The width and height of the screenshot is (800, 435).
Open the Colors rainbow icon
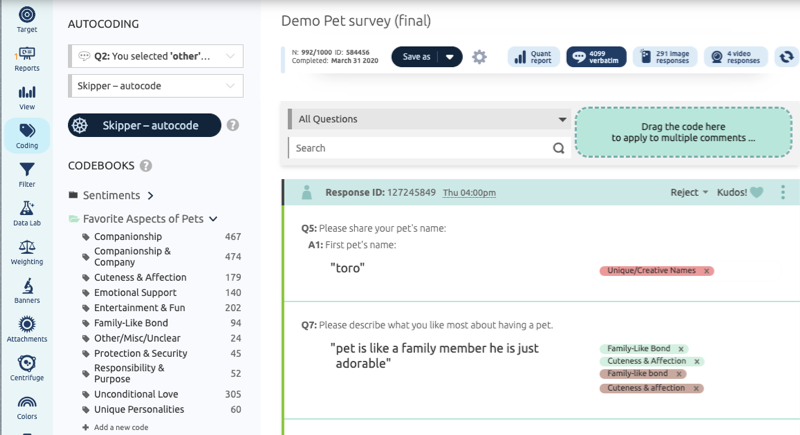[x=27, y=407]
